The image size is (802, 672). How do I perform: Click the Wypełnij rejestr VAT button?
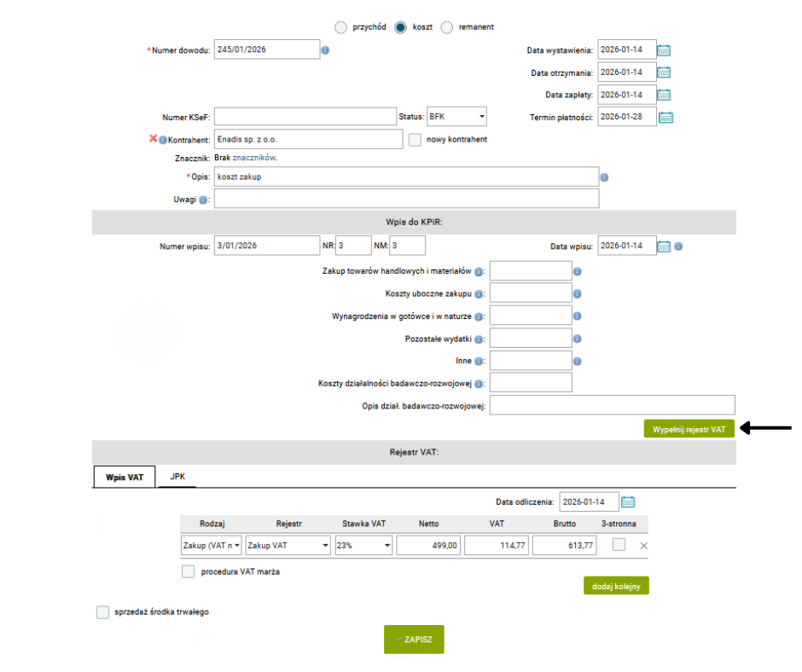[x=689, y=429]
